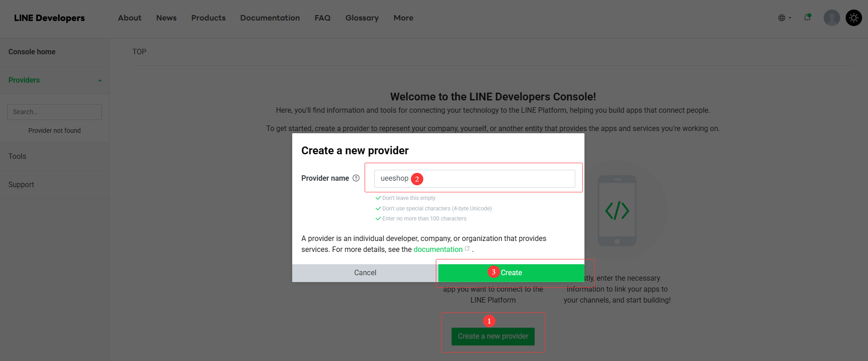Open Console home in sidebar
Viewport: 868px width, 361px height.
click(32, 52)
